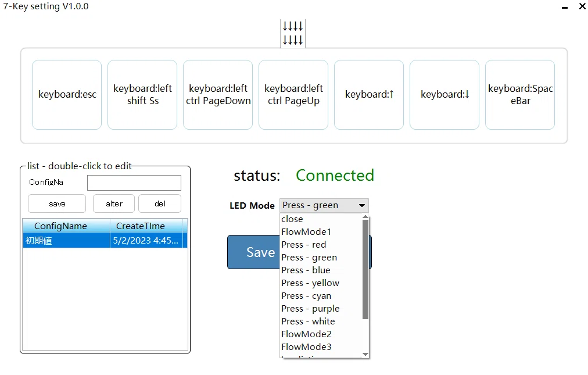The width and height of the screenshot is (588, 375).
Task: Choose FlowMode3 in LED mode list
Action: 322,347
